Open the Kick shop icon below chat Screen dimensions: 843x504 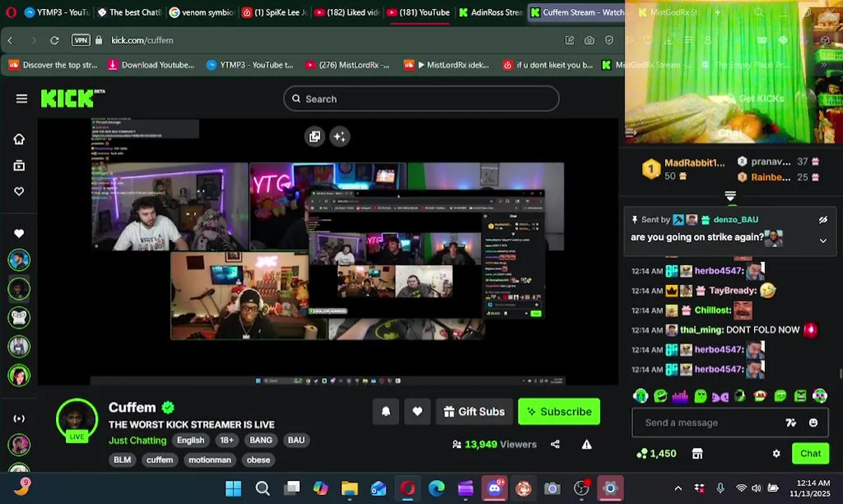[x=697, y=454]
